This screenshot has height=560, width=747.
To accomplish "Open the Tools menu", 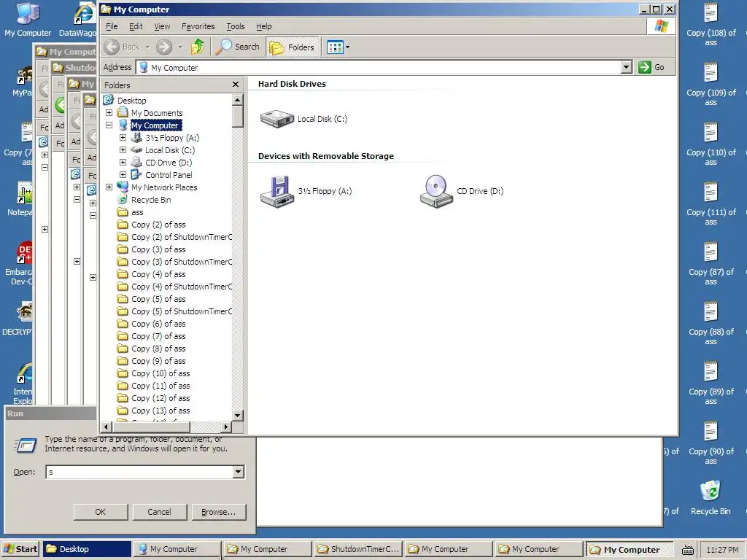I will coord(236,26).
